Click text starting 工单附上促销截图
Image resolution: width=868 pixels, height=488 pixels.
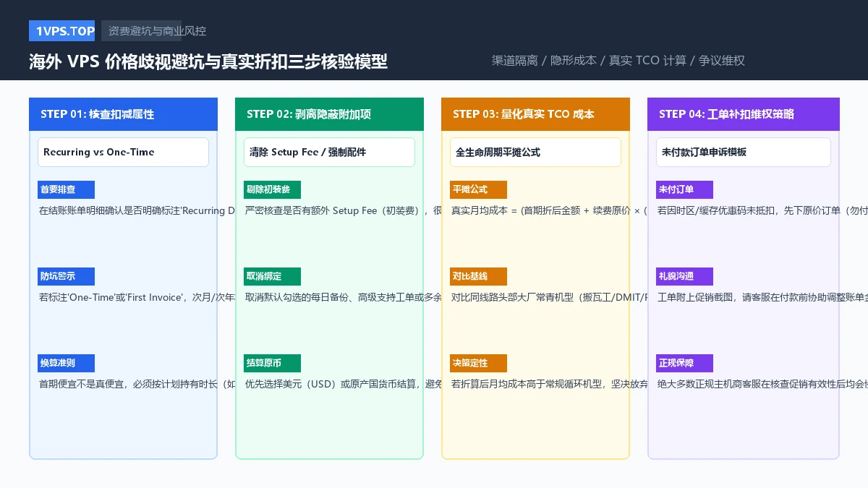762,297
